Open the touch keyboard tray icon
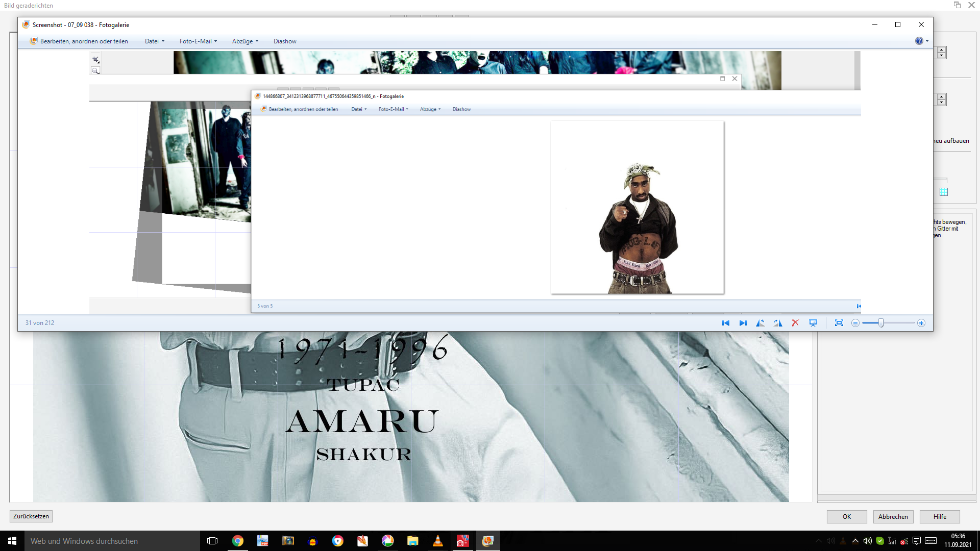This screenshot has width=980, height=551. pos(930,541)
